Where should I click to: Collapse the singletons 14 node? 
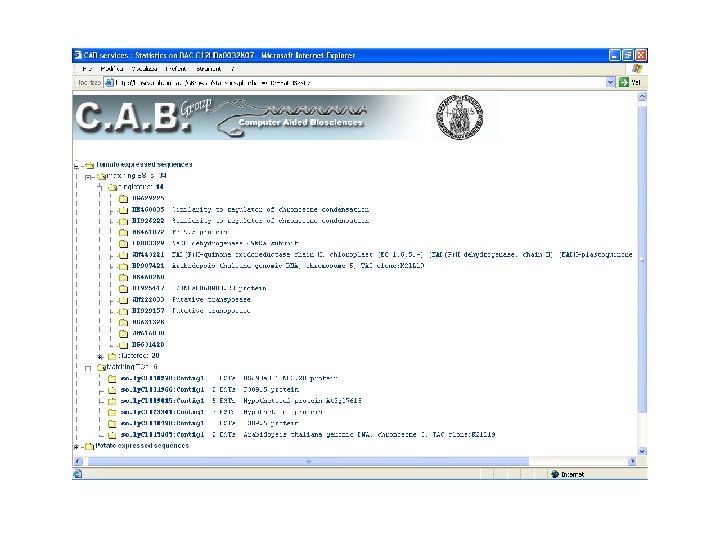tap(100, 187)
